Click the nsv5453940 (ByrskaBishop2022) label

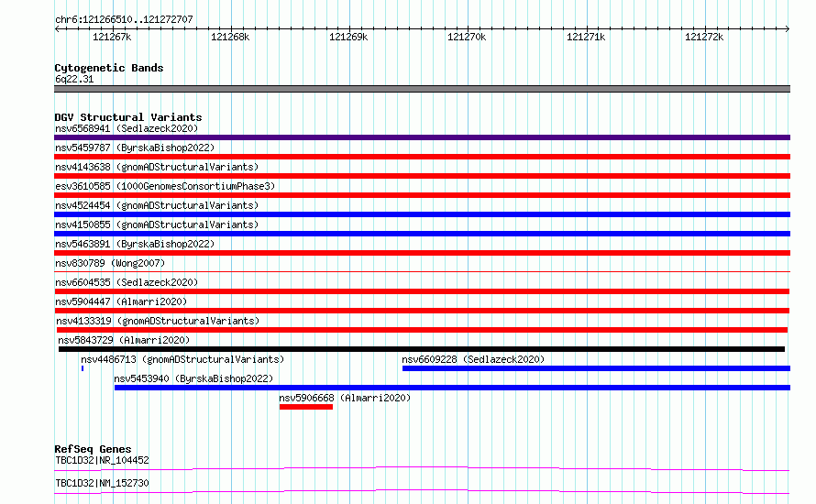pos(193,378)
